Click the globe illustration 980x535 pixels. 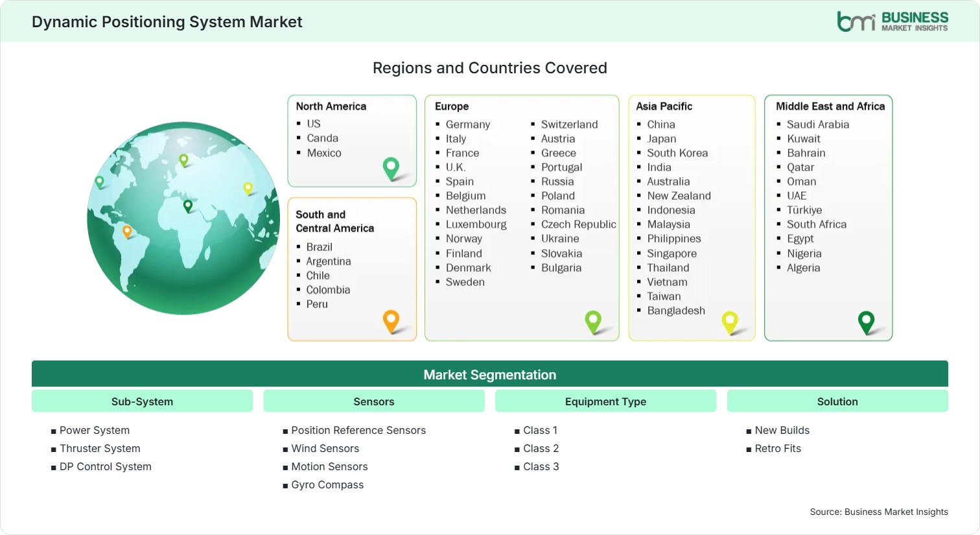tap(184, 218)
